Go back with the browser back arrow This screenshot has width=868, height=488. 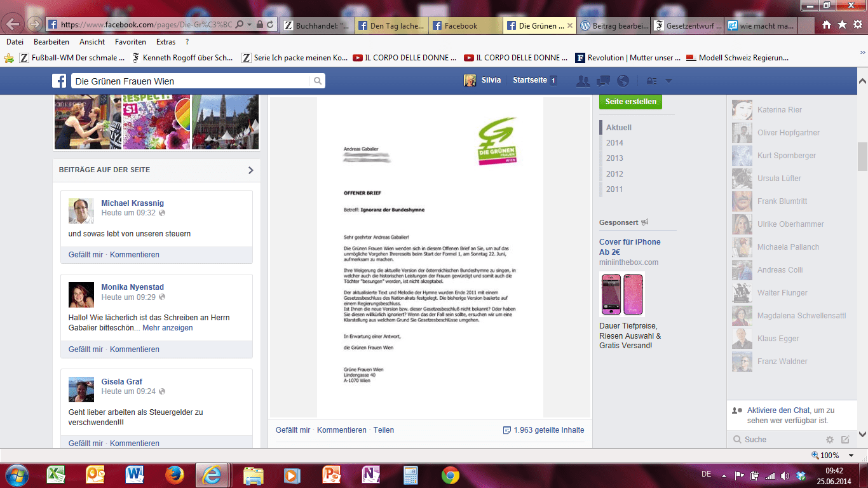[x=13, y=24]
